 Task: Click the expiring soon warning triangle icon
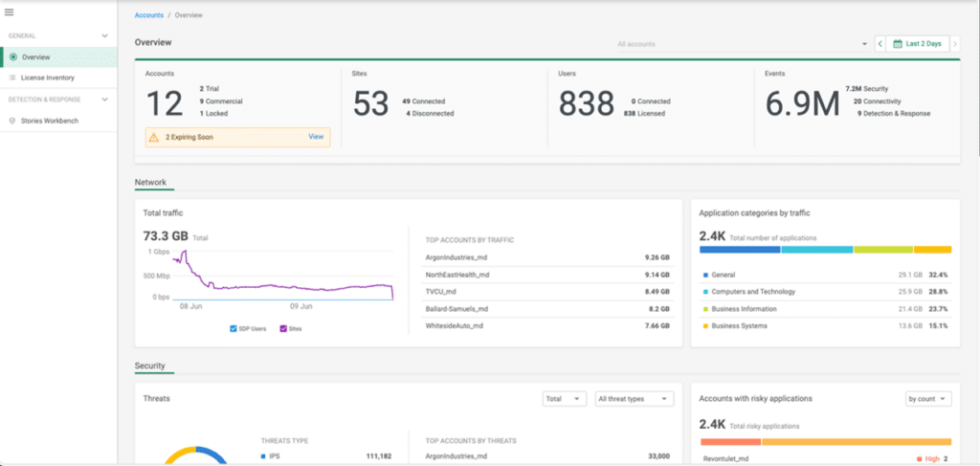pyautogui.click(x=154, y=138)
